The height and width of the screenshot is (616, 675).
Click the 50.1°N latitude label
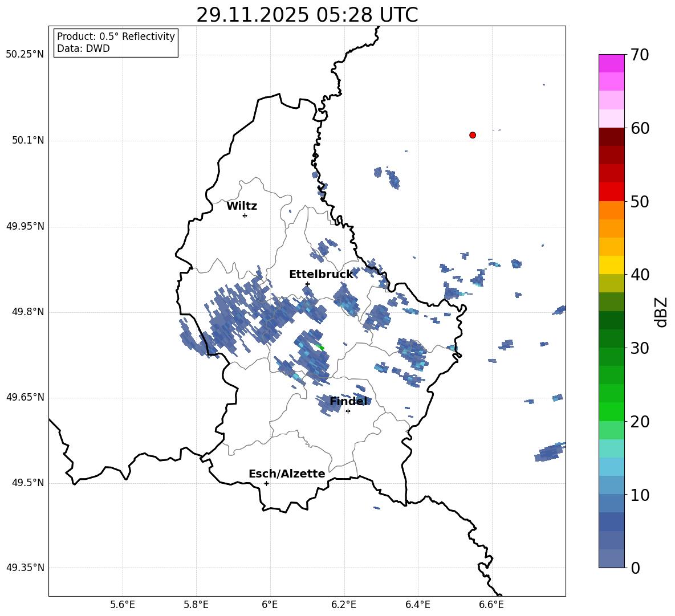pyautogui.click(x=27, y=141)
